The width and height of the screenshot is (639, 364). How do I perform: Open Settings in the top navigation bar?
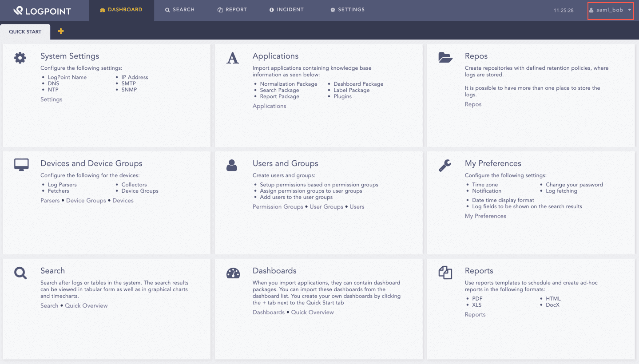click(347, 10)
